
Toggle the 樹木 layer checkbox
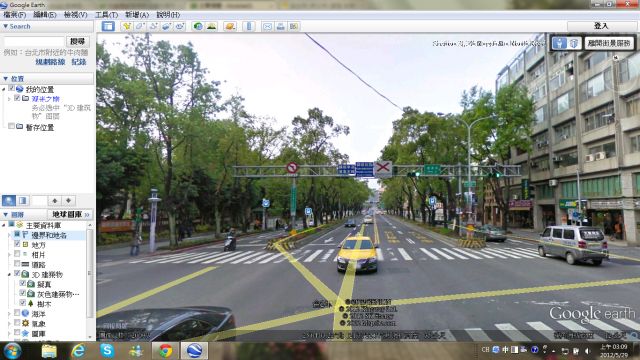(23, 303)
